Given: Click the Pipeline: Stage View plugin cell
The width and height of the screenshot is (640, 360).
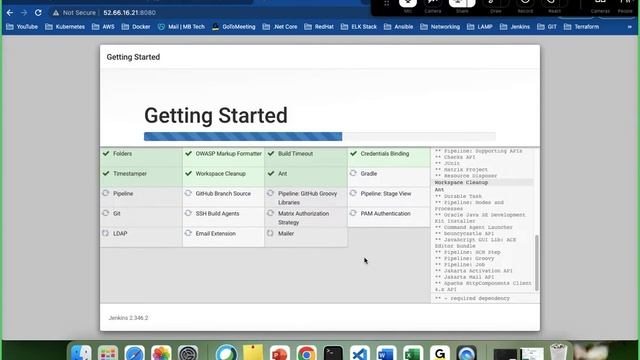Looking at the screenshot, I should (389, 197).
